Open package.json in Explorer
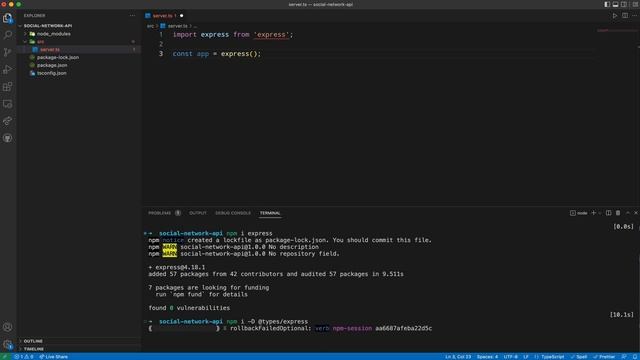This screenshot has height=360, width=640. [52, 65]
